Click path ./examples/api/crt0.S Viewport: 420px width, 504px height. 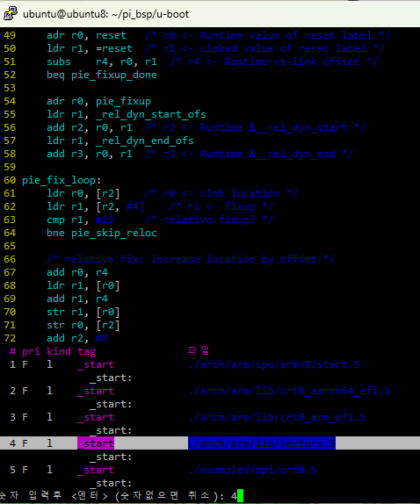pos(252,471)
